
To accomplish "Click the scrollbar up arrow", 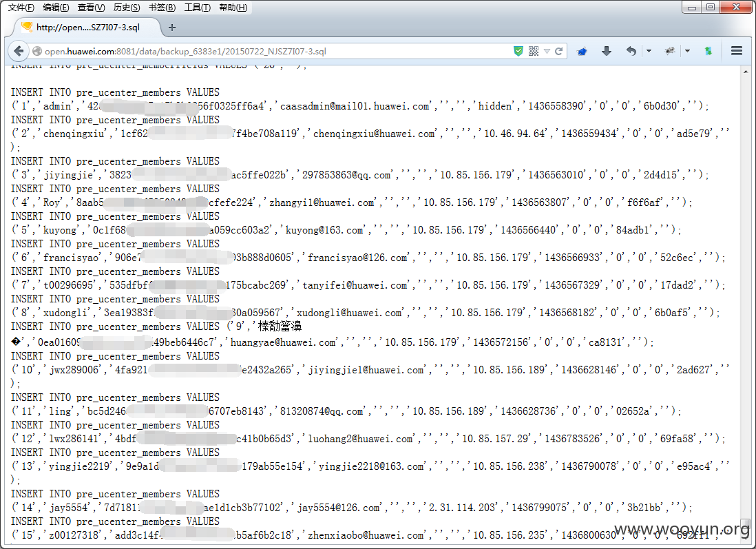I will [746, 72].
